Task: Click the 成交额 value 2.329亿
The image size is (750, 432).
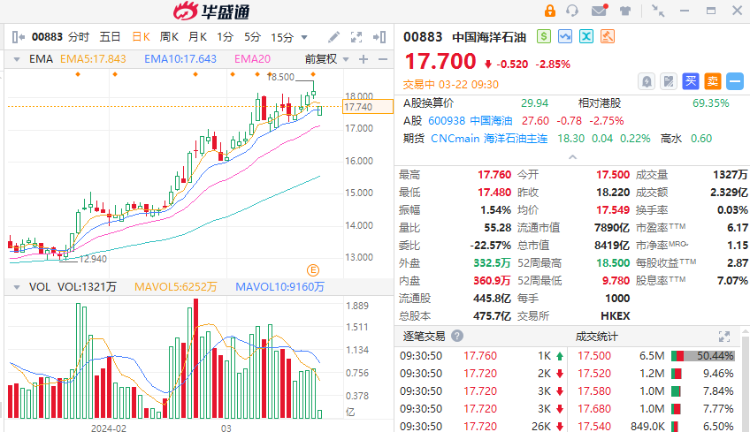Action: click(x=729, y=192)
